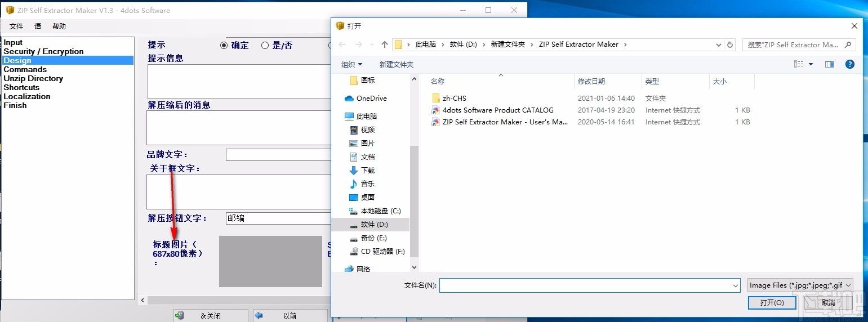The width and height of the screenshot is (868, 322).
Task: Select the 是/否 radio button
Action: tap(265, 46)
